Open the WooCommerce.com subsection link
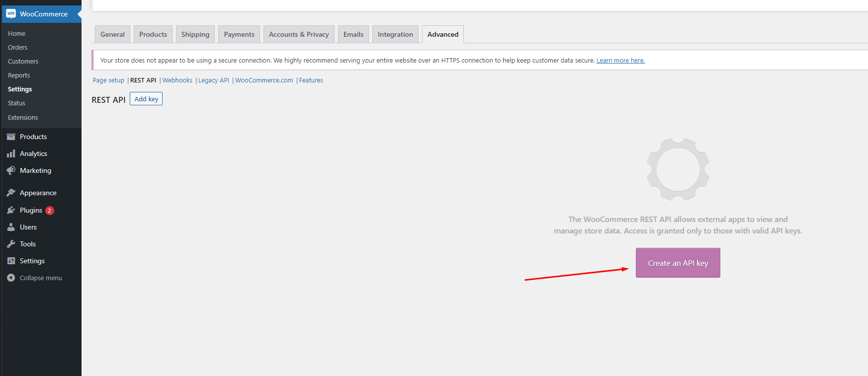868x376 pixels. [264, 80]
